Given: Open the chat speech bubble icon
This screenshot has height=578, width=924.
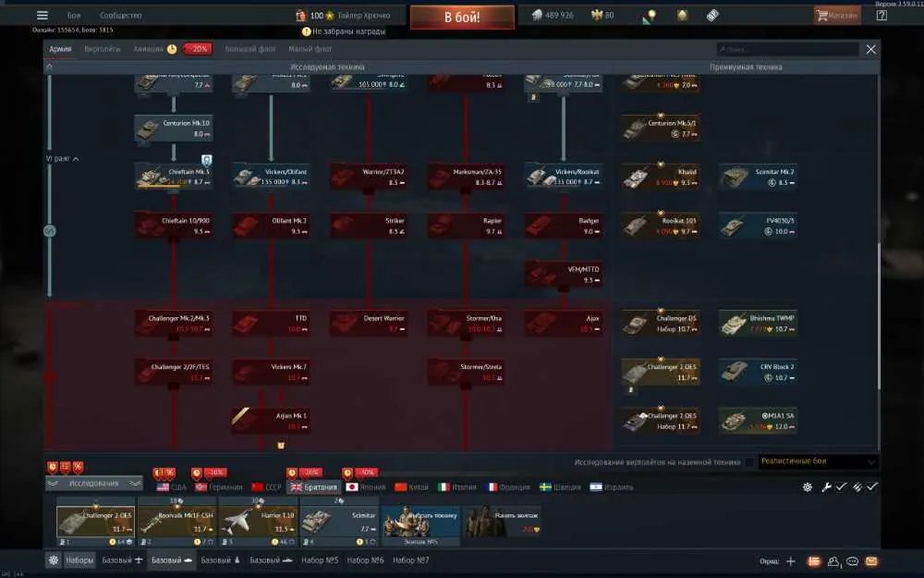Looking at the screenshot, I should tap(852, 561).
